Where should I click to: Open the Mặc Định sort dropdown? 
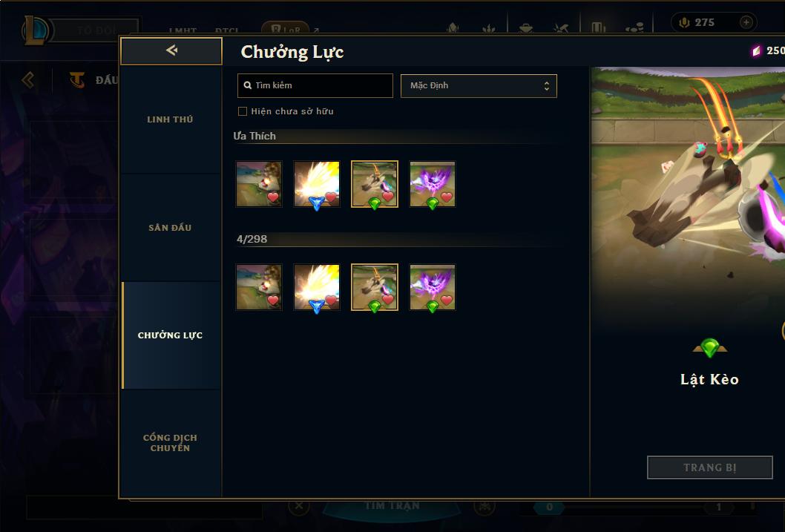point(479,85)
